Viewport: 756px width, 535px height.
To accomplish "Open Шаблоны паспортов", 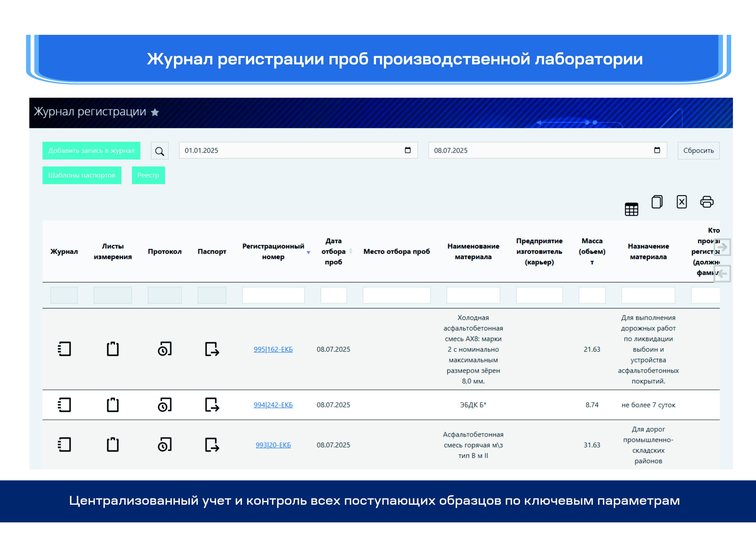I will (82, 175).
